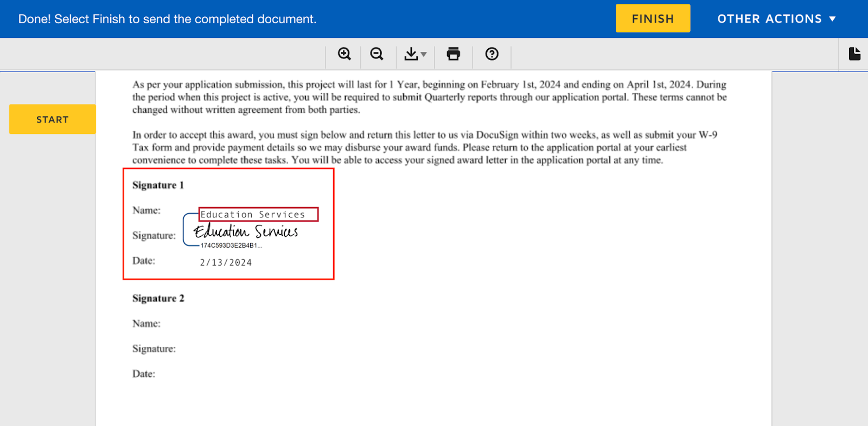Select the 2/13/2024 date field
The width and height of the screenshot is (868, 426).
[226, 262]
